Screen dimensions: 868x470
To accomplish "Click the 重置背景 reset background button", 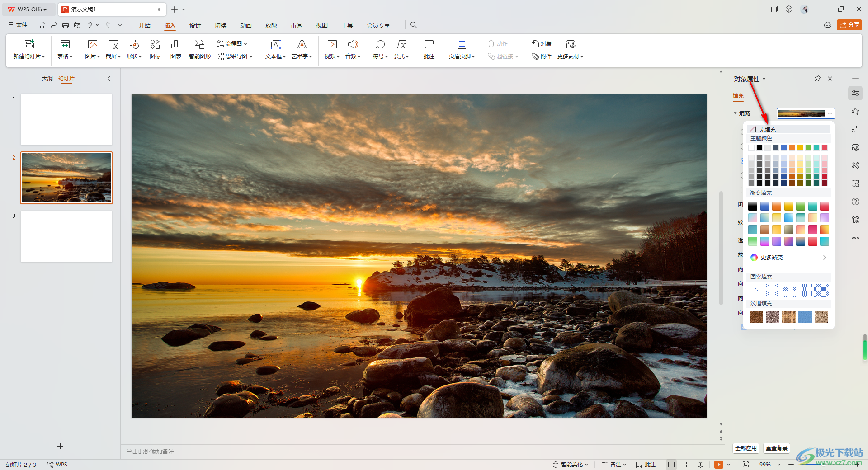I will [x=777, y=448].
